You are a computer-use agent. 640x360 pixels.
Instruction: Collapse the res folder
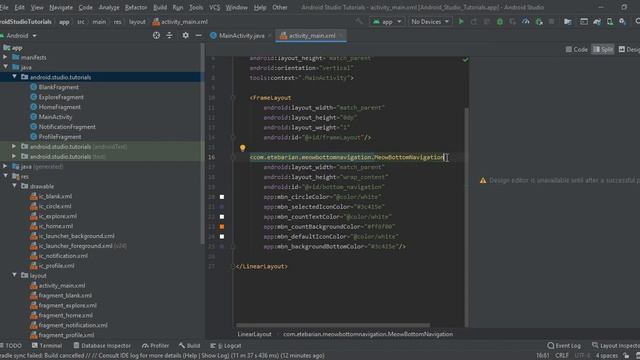[x=5, y=176]
